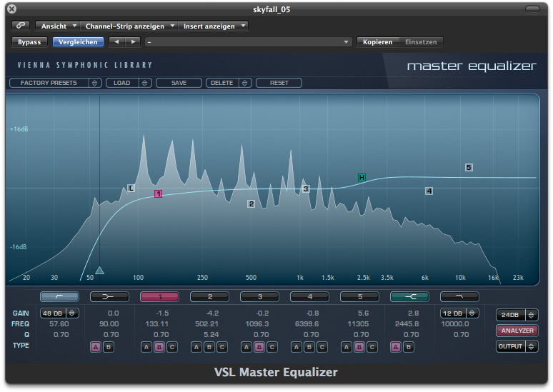Open Insert anzeigen menu
553x392 pixels.
click(214, 26)
